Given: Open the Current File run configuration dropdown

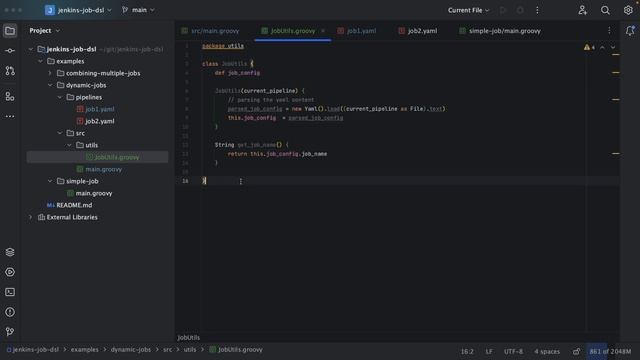Looking at the screenshot, I should tap(468, 10).
